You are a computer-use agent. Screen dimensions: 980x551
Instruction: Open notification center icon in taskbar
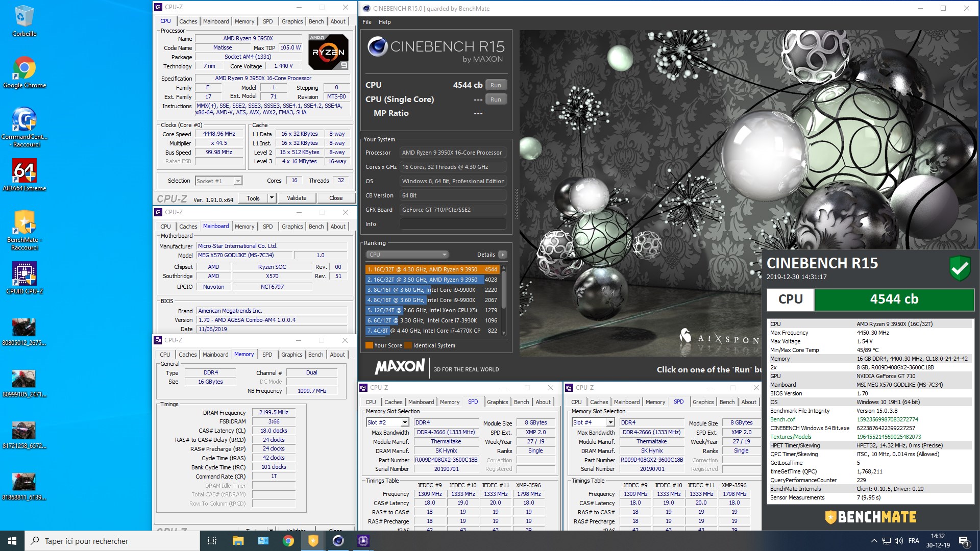[964, 541]
